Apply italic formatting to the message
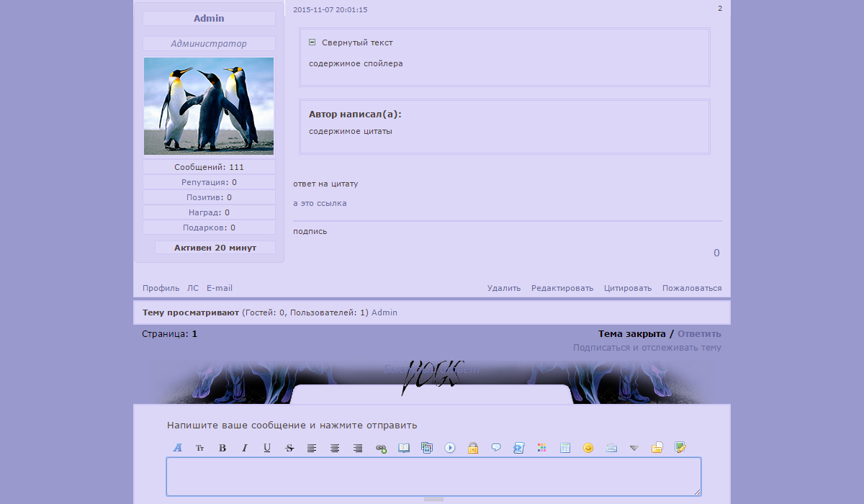Viewport: 864px width, 504px height. point(245,448)
